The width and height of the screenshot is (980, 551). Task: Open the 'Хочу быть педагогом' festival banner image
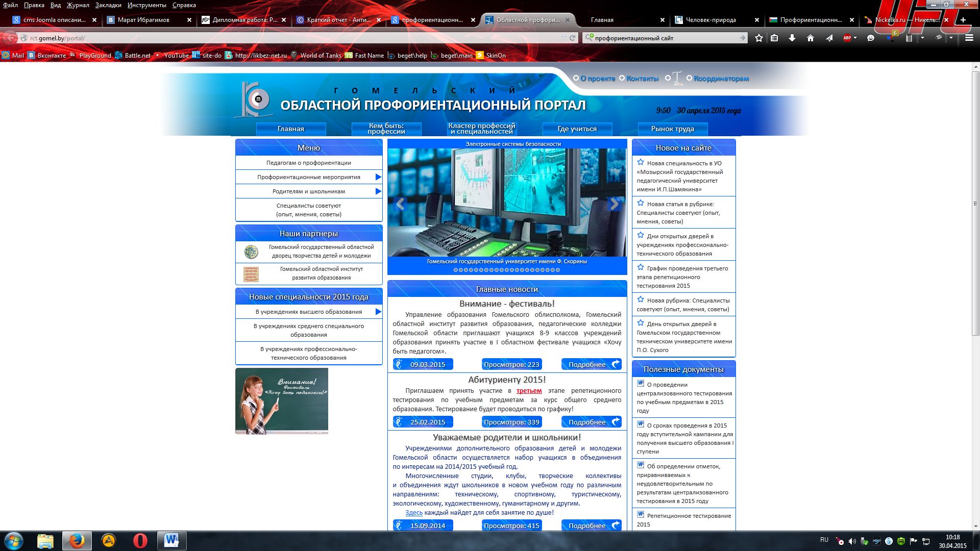pos(282,401)
